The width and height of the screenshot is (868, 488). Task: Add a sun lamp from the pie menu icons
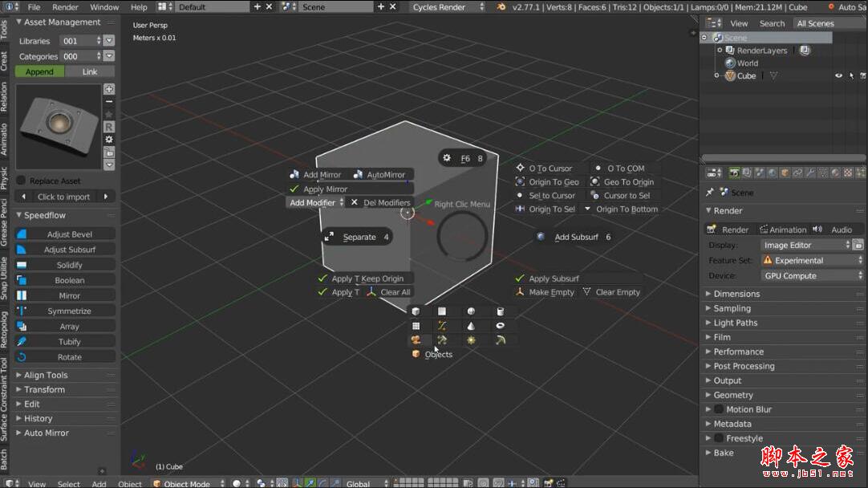tap(471, 340)
